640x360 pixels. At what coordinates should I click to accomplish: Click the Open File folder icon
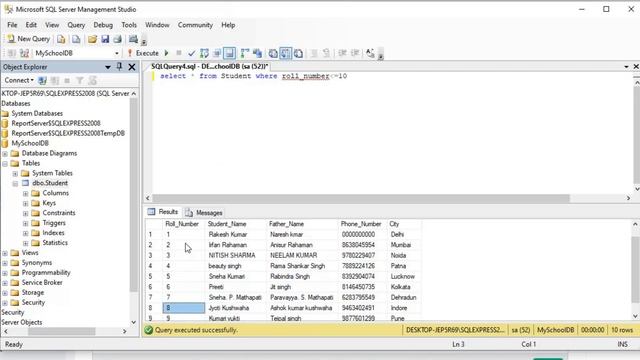(x=92, y=39)
